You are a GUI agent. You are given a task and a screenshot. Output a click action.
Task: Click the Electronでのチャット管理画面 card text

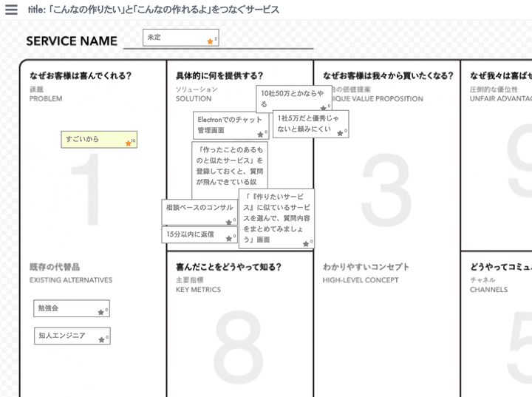[230, 125]
